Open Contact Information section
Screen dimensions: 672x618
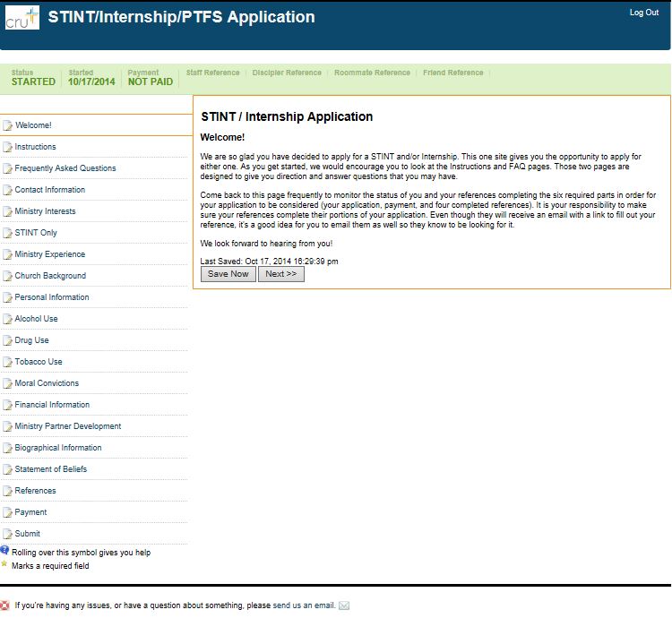coord(49,190)
